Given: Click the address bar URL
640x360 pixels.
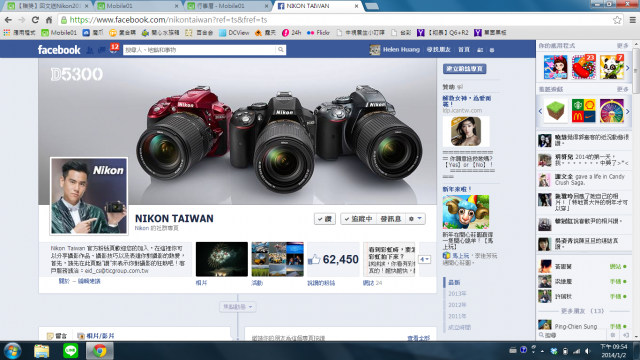Looking at the screenshot, I should click(168, 20).
